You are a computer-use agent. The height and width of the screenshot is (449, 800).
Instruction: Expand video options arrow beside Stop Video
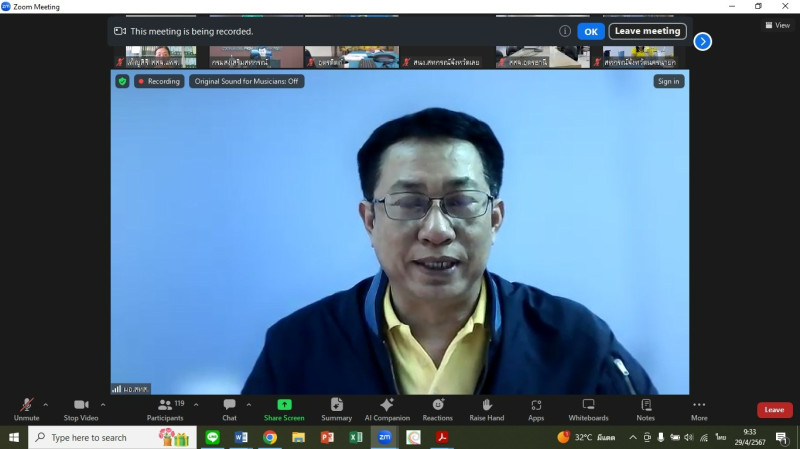click(103, 404)
